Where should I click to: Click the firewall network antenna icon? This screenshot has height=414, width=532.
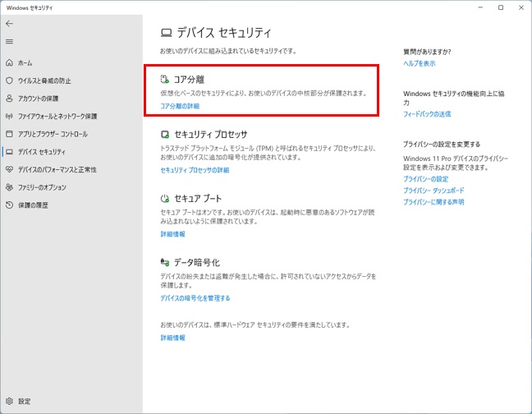pyautogui.click(x=10, y=116)
